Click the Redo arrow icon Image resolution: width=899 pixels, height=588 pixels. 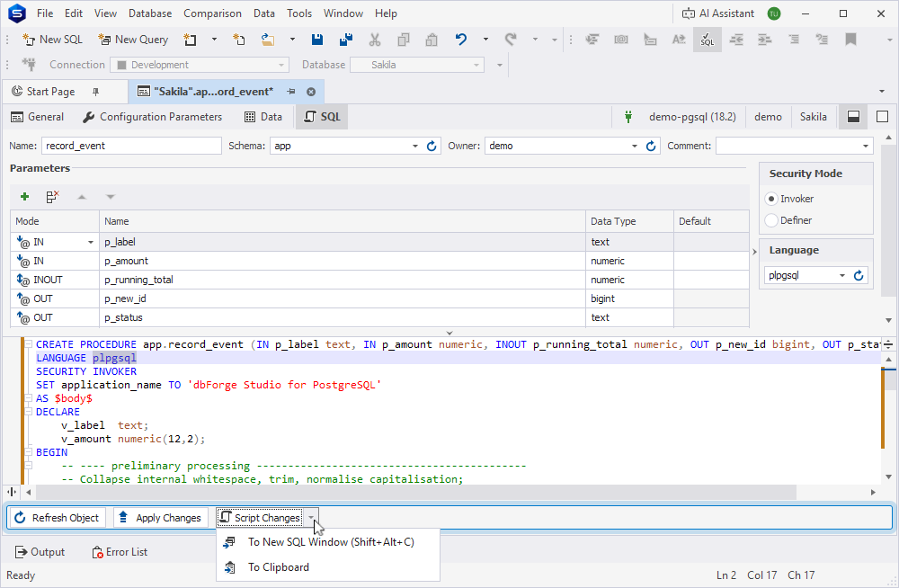point(511,40)
